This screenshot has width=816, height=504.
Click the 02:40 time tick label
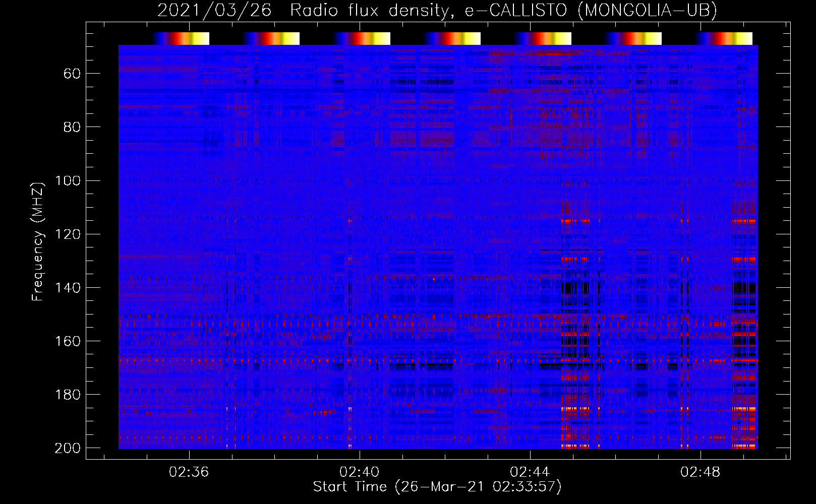coord(359,472)
